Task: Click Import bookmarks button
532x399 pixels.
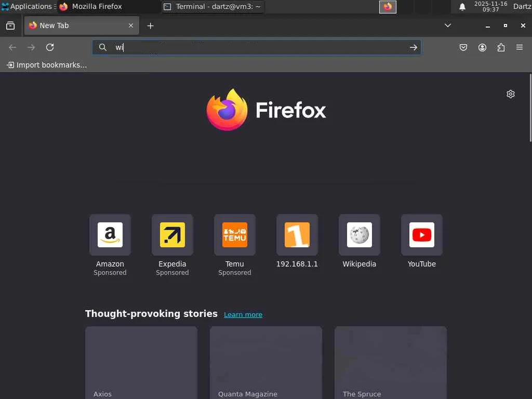Action: pyautogui.click(x=47, y=65)
